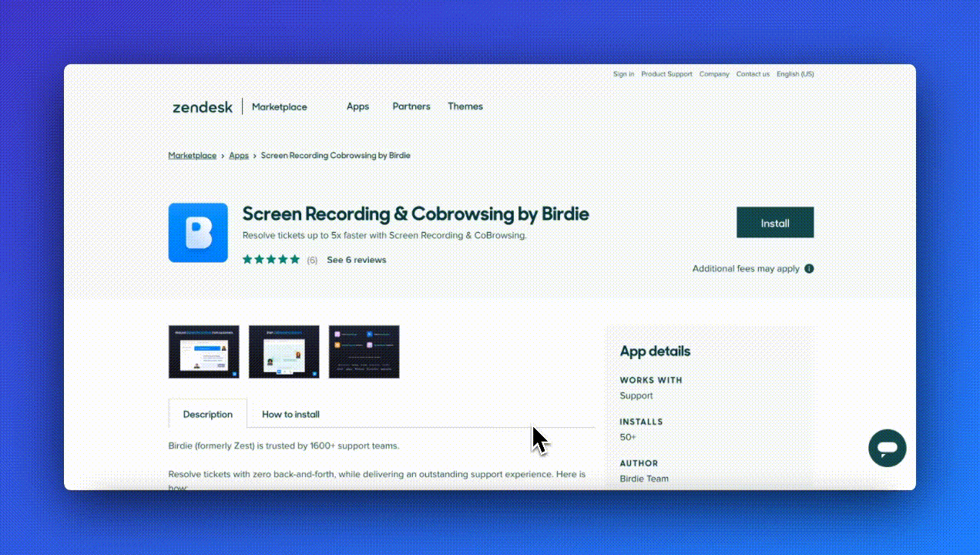
Task: Click the Zendesk logo
Action: [203, 107]
